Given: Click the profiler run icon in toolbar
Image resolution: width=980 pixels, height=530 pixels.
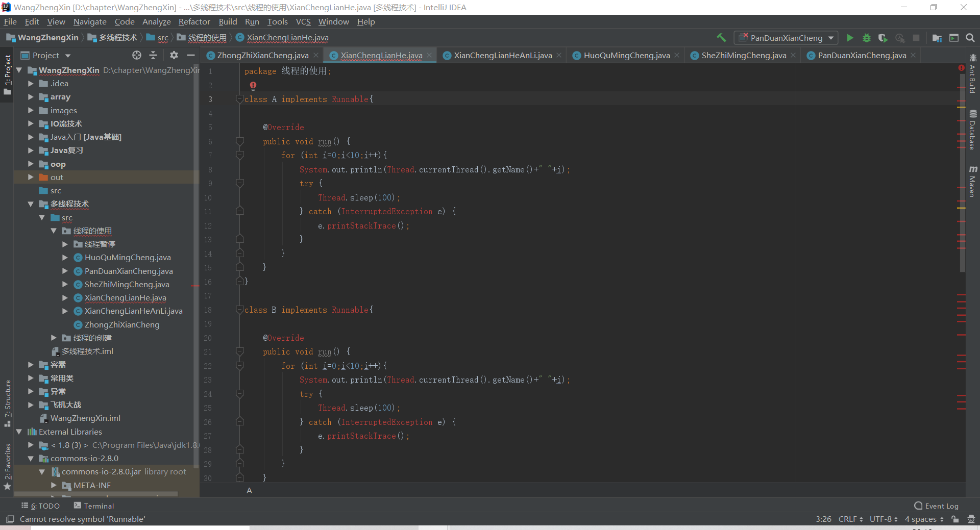Looking at the screenshot, I should [x=899, y=38].
